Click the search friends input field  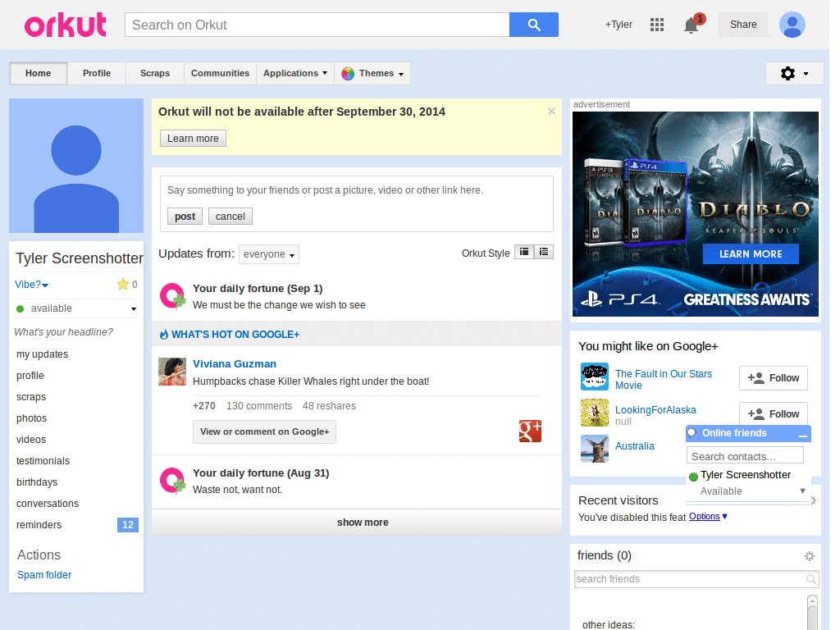pyautogui.click(x=691, y=579)
